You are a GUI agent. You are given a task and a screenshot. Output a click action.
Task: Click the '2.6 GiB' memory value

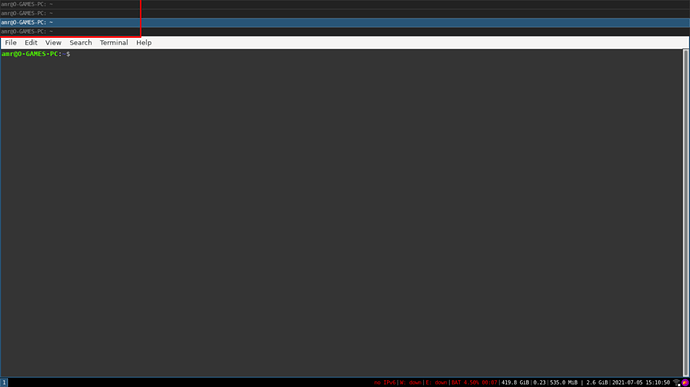(597, 383)
